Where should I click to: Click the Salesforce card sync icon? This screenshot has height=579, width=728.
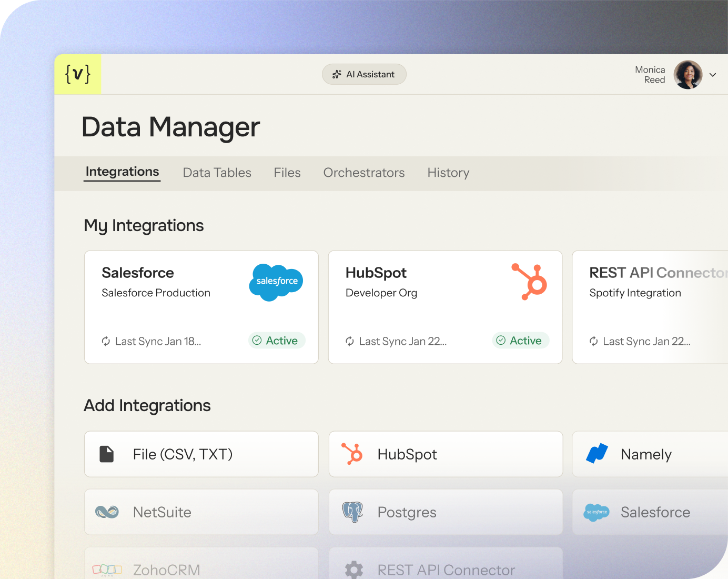[106, 341]
